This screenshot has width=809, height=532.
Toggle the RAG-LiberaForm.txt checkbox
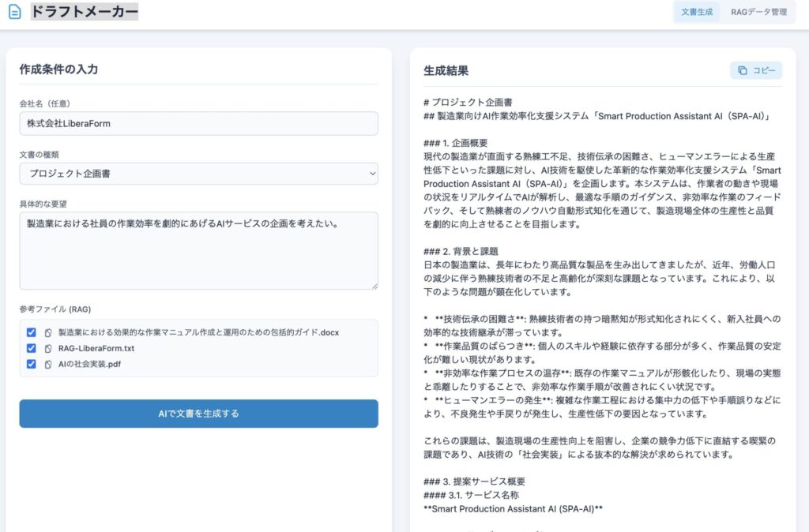tap(32, 348)
